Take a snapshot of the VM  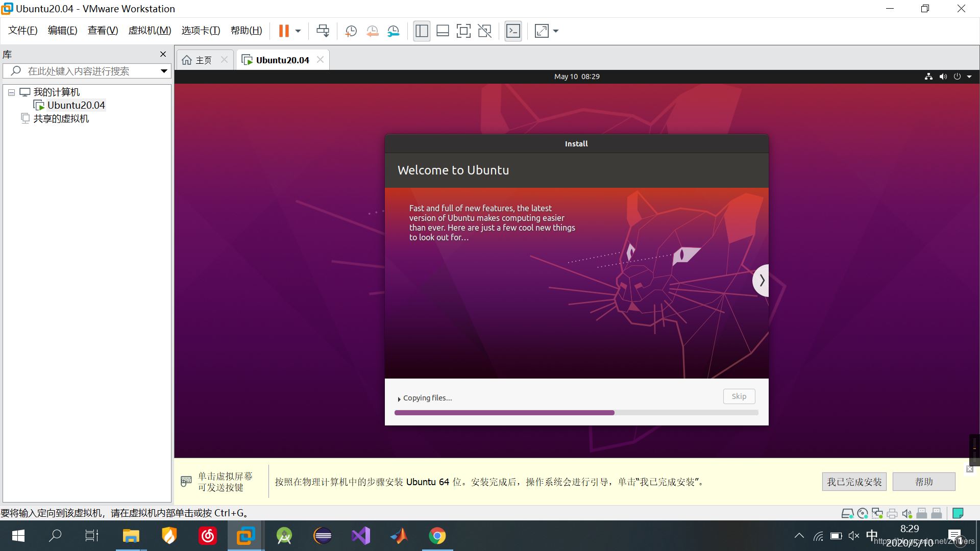click(351, 31)
